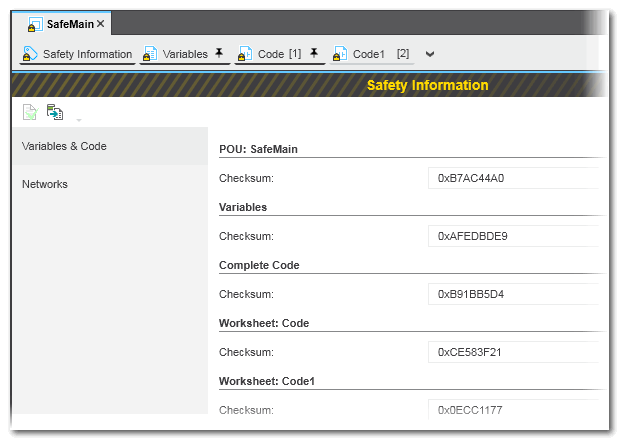620x441 pixels.
Task: Select Networks in the sidebar
Action: (45, 184)
